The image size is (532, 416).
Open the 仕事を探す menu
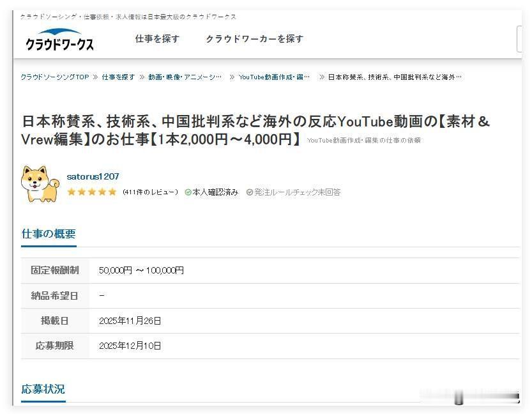tap(157, 39)
